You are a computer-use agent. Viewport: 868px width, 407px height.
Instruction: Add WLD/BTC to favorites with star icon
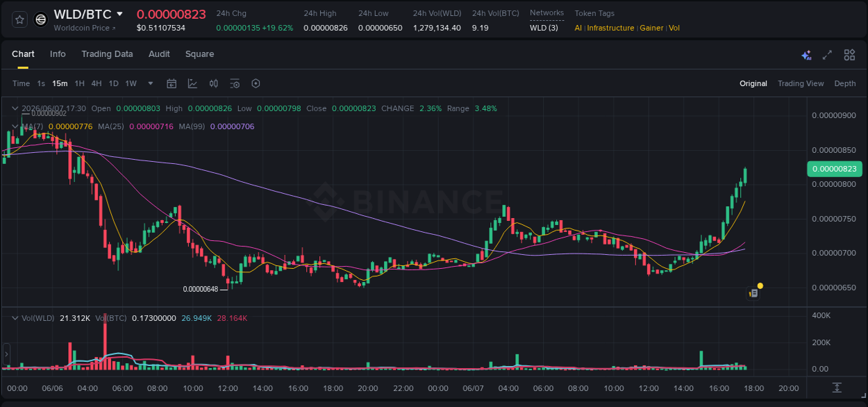[19, 19]
